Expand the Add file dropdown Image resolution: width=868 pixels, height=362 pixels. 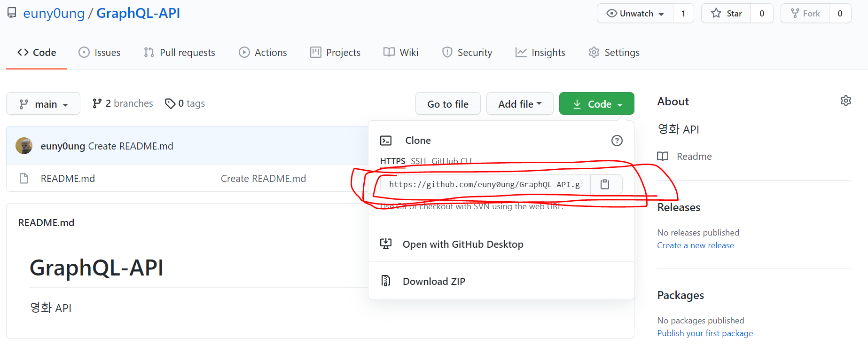point(520,104)
